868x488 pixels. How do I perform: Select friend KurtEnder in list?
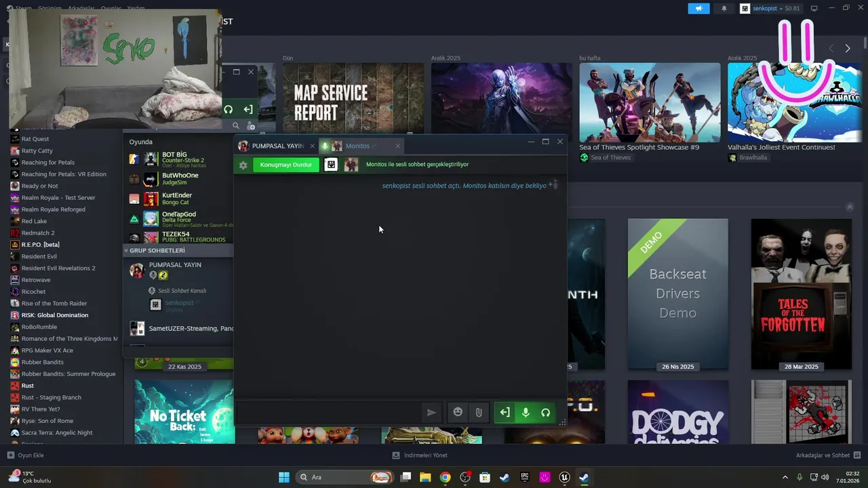[x=180, y=199]
